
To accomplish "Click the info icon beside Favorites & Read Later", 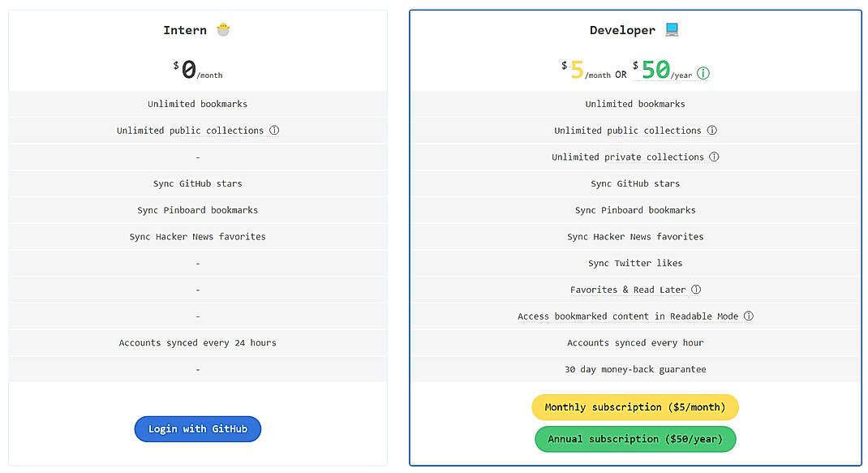I will 694,289.
